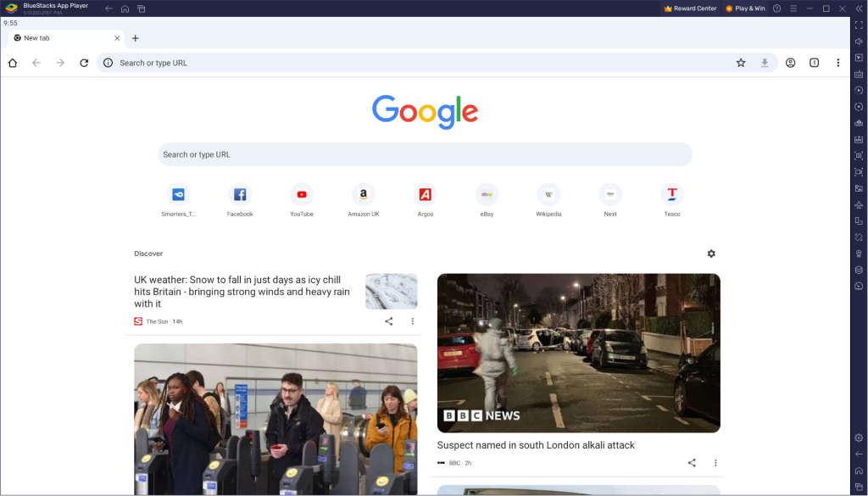Viewport: 868px width, 496px height.
Task: Open 'Suspect named in south London alkali attack'
Action: (536, 445)
